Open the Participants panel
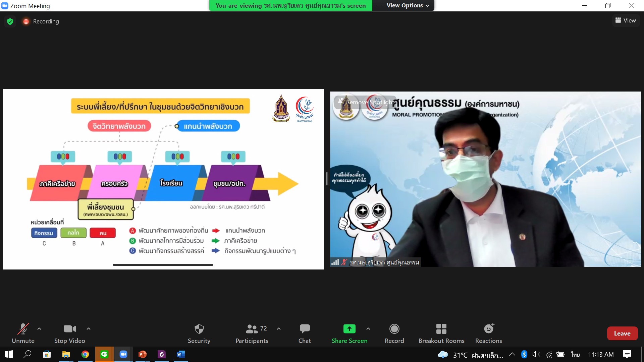The width and height of the screenshot is (644, 362). tap(252, 334)
